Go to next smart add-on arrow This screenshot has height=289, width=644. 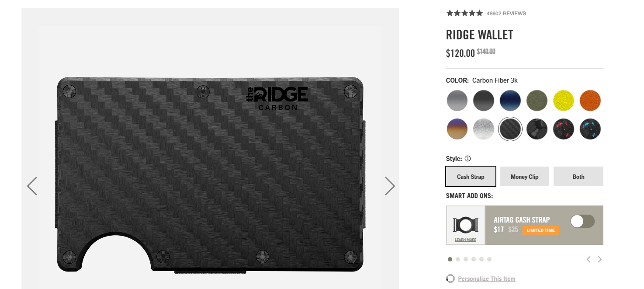point(599,259)
